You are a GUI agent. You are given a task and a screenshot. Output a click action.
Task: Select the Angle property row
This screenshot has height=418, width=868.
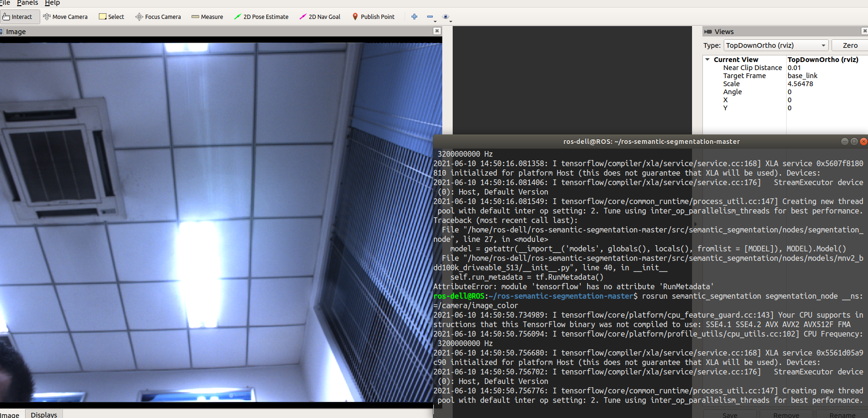point(785,92)
